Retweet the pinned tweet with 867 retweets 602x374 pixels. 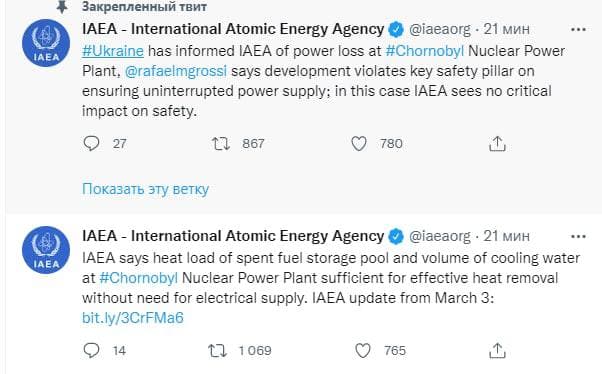coord(221,144)
